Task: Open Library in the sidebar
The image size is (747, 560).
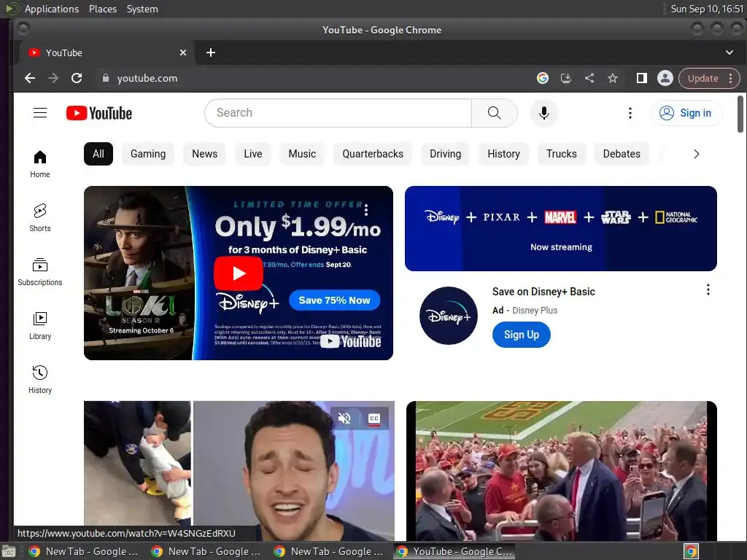Action: click(x=40, y=326)
